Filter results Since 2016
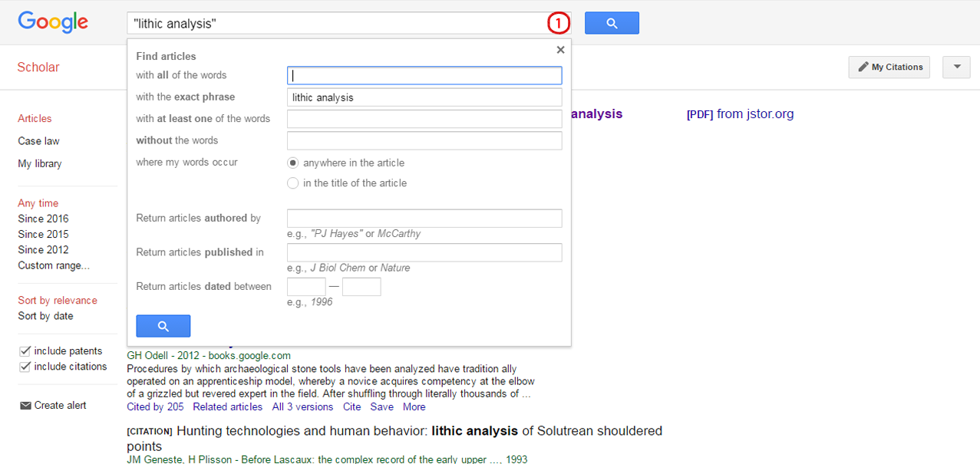The image size is (980, 464). coord(43,219)
